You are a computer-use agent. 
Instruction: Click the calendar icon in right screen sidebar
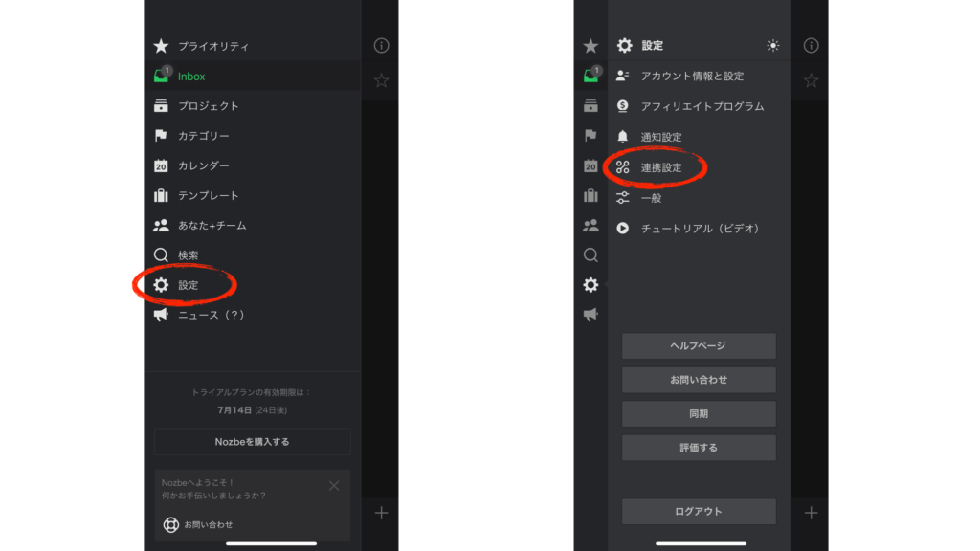(x=590, y=165)
